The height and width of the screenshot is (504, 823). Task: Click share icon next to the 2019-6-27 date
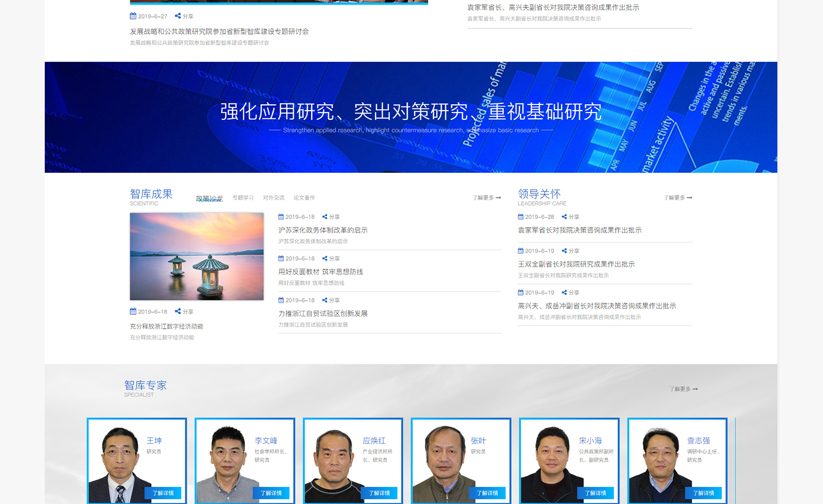[178, 16]
